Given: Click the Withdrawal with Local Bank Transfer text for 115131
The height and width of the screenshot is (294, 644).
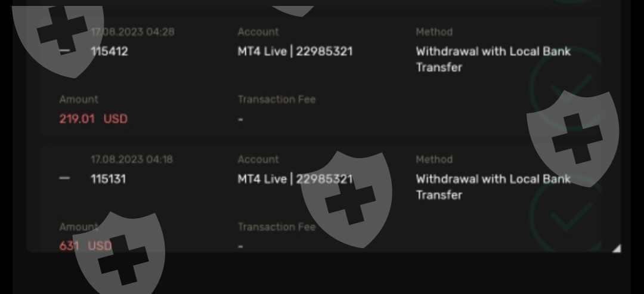Looking at the screenshot, I should 493,187.
